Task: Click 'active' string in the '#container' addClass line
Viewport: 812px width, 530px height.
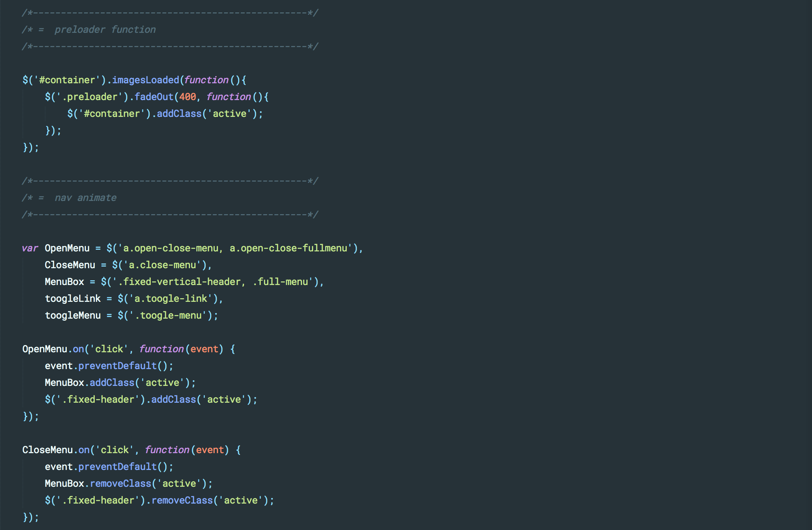Action: [230, 114]
